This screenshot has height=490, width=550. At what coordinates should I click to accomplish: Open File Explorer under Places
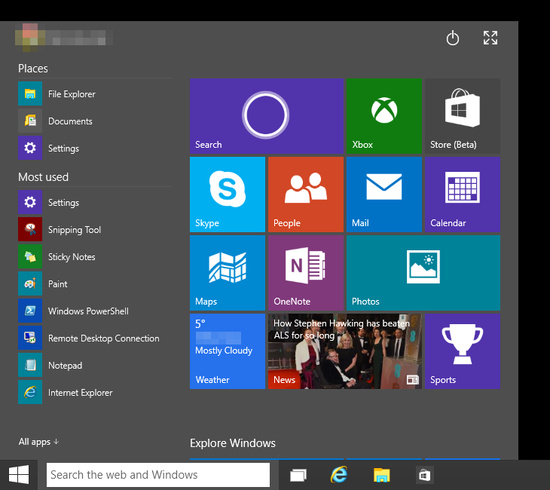pyautogui.click(x=95, y=94)
